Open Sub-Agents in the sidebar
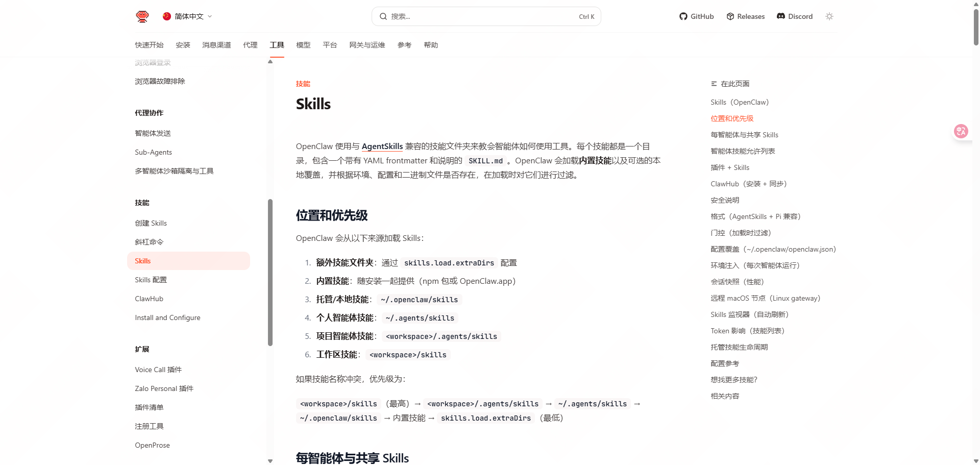980x465 pixels. click(x=153, y=152)
